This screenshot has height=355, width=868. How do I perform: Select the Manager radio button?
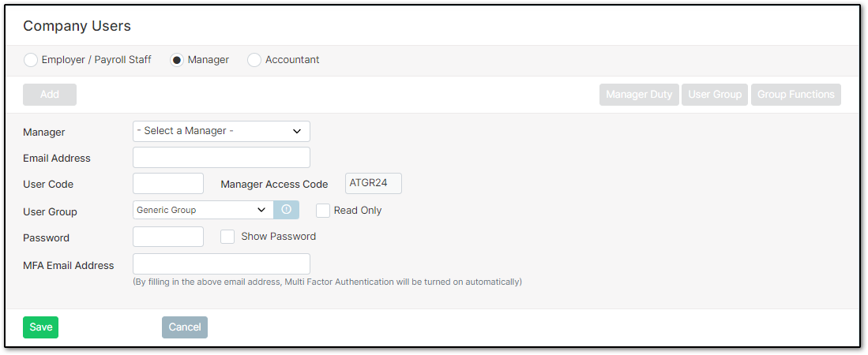[x=177, y=60]
